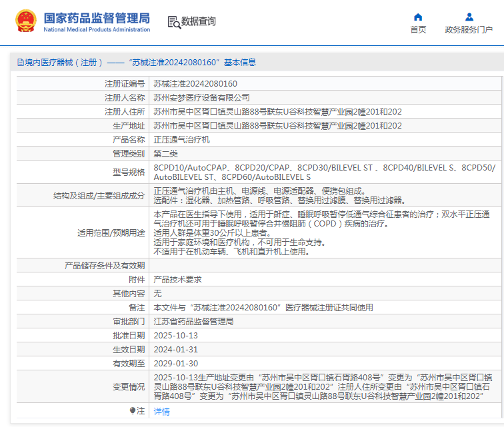Click the registration number 苏械注准20242080160 value
The height and width of the screenshot is (427, 504).
pyautogui.click(x=195, y=84)
